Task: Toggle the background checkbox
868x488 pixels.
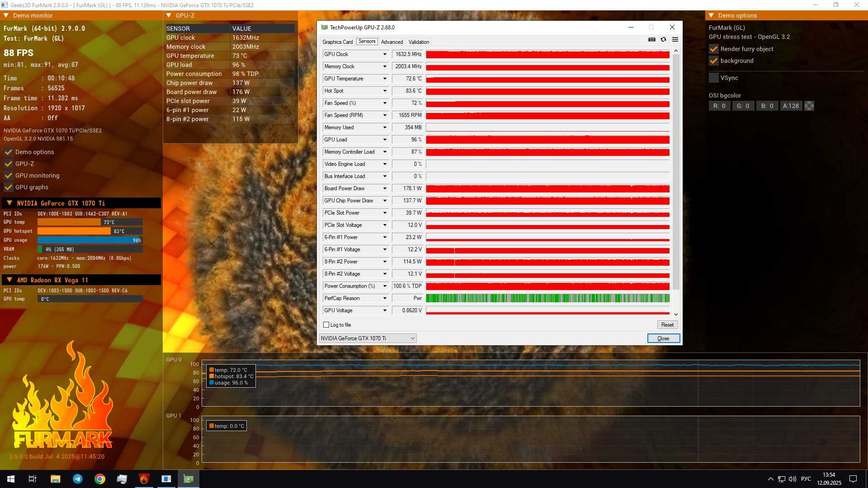Action: tap(714, 61)
